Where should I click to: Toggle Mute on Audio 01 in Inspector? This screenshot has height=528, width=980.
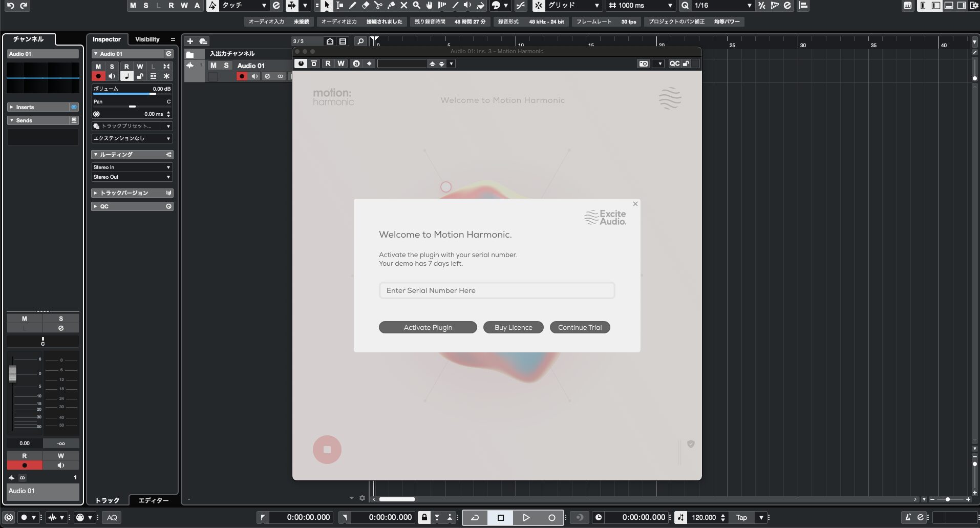click(x=98, y=67)
